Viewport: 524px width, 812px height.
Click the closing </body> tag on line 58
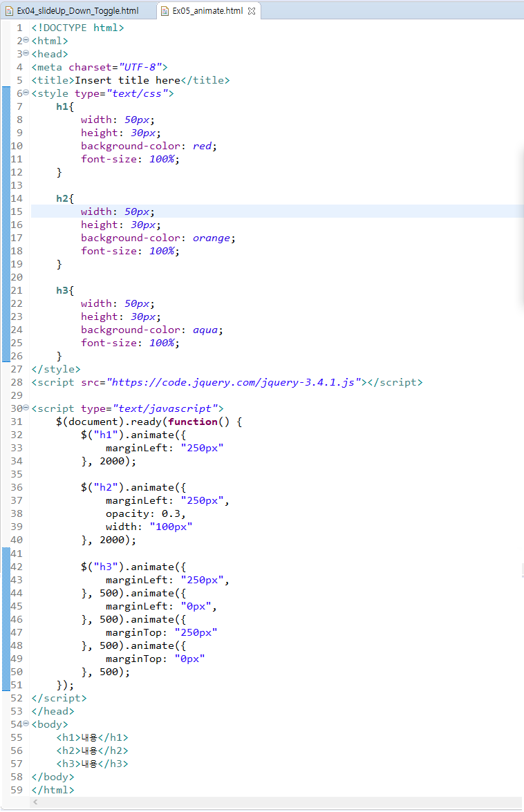[53, 777]
